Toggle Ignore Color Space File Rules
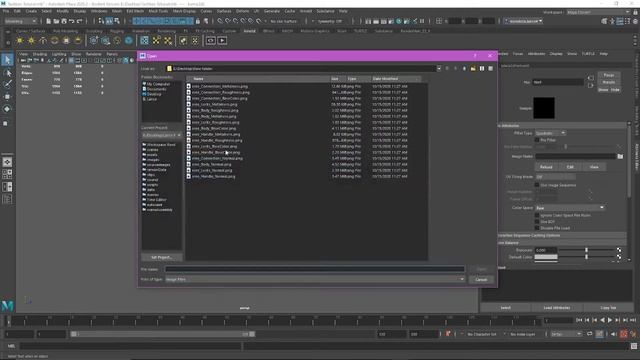The height and width of the screenshot is (360, 640). (x=537, y=215)
